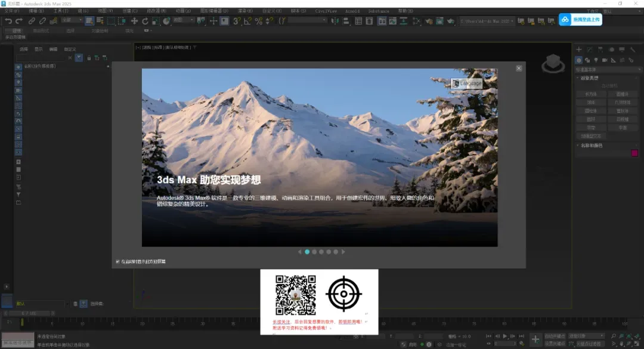Screen dimensions: 644x349
Task: Open the 文件(F) menu
Action: coord(11,11)
